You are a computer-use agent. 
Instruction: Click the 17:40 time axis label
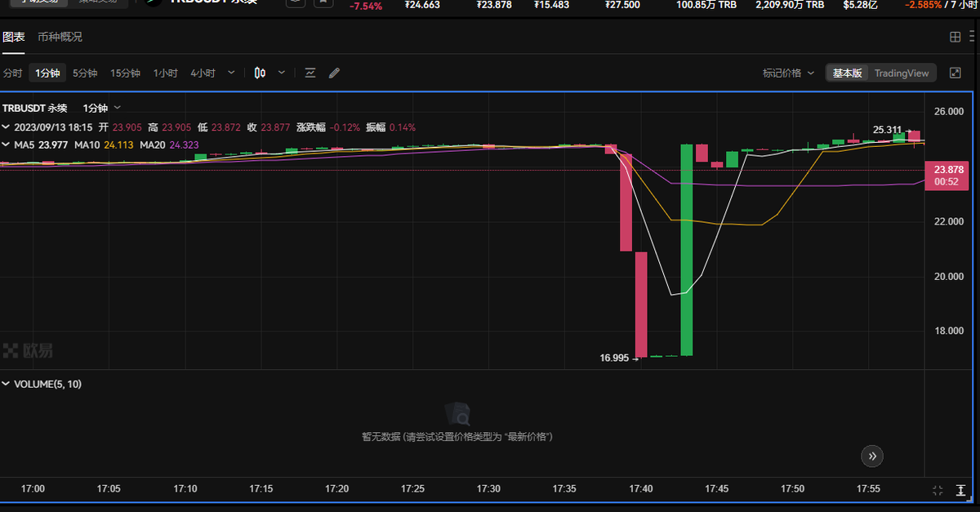coord(641,488)
